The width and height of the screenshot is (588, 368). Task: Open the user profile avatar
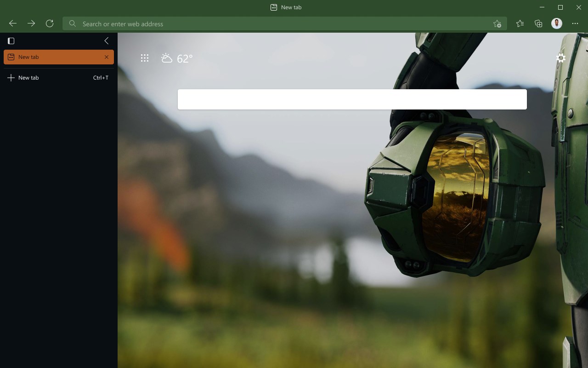pos(557,23)
